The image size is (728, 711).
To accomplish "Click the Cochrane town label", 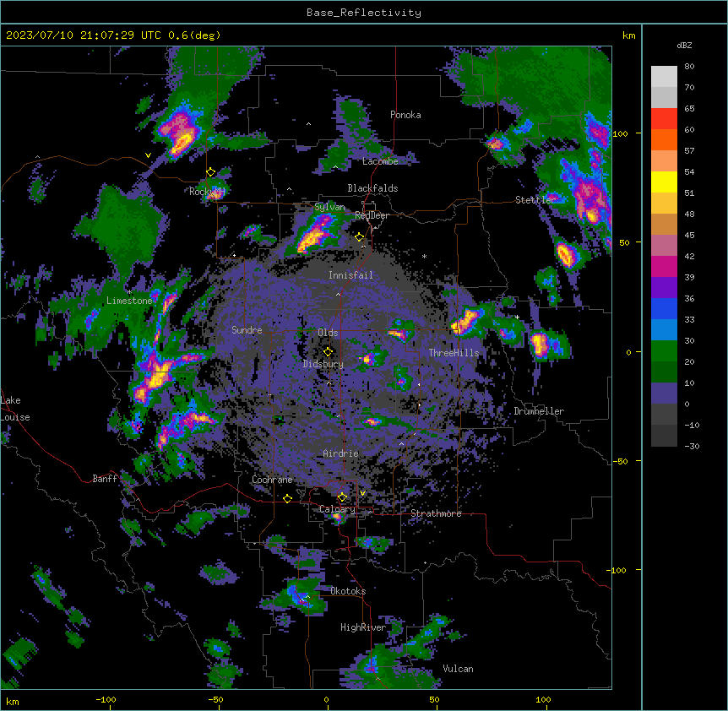I will pos(272,480).
